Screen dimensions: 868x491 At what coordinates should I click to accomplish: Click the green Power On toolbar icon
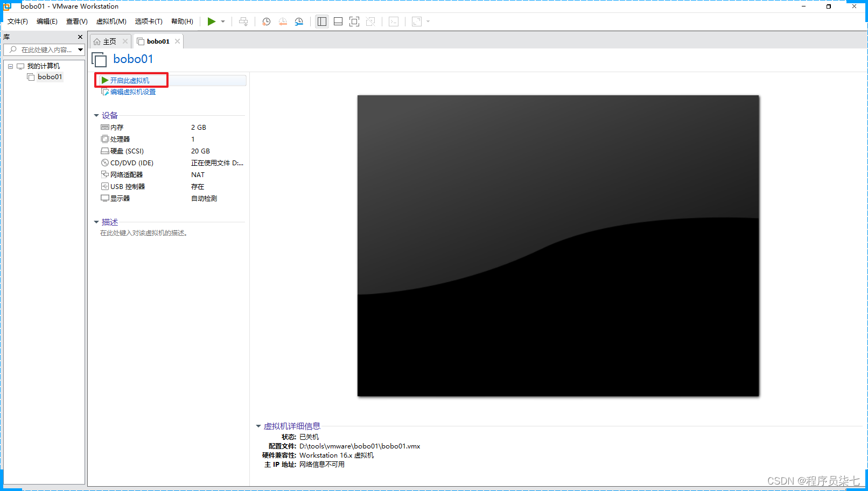pyautogui.click(x=212, y=22)
